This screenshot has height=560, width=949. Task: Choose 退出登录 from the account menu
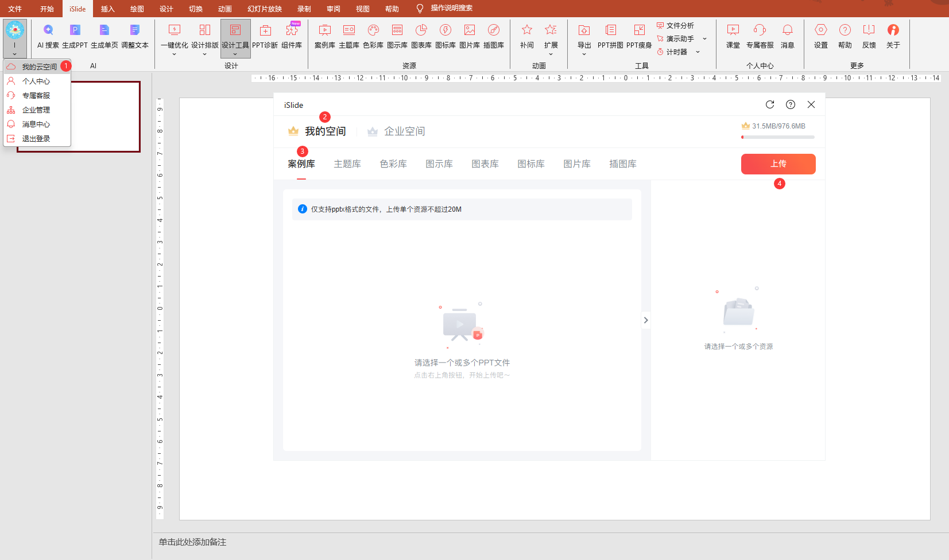click(36, 139)
